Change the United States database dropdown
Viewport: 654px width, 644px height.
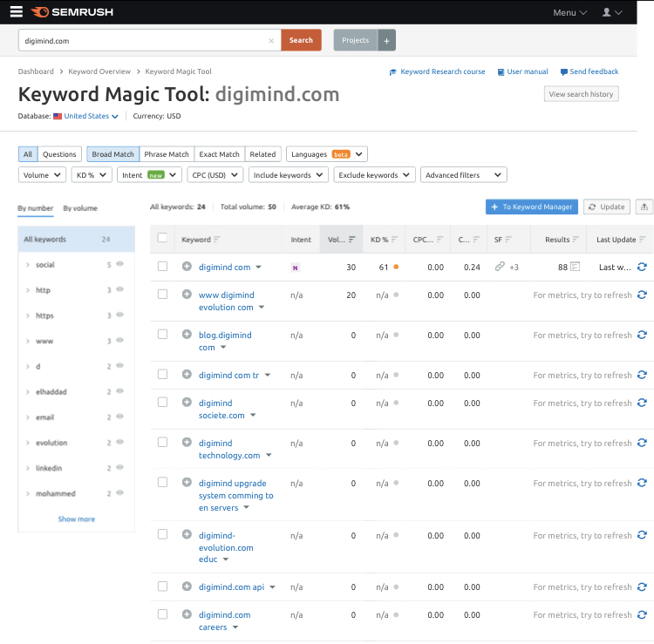click(x=86, y=116)
